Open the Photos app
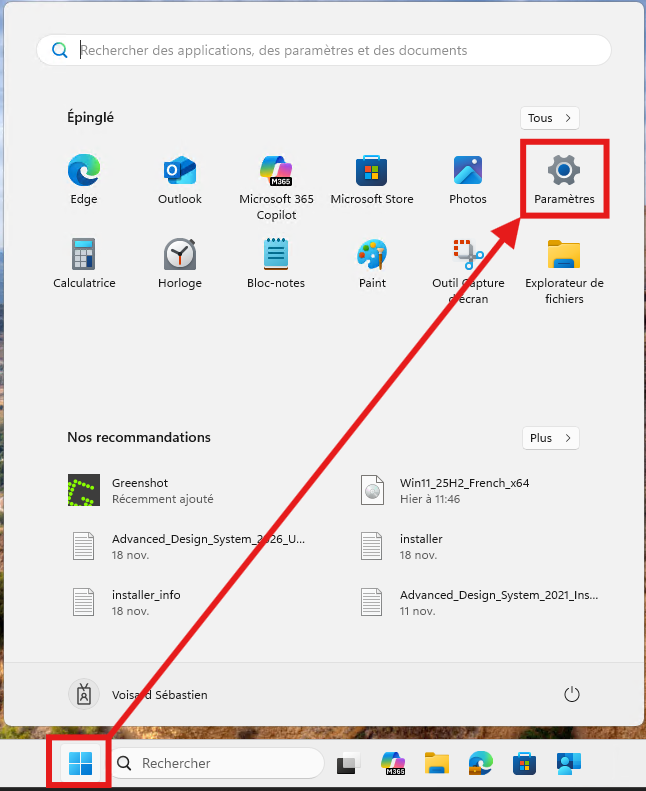Screen dimensions: 646x791 click(468, 179)
